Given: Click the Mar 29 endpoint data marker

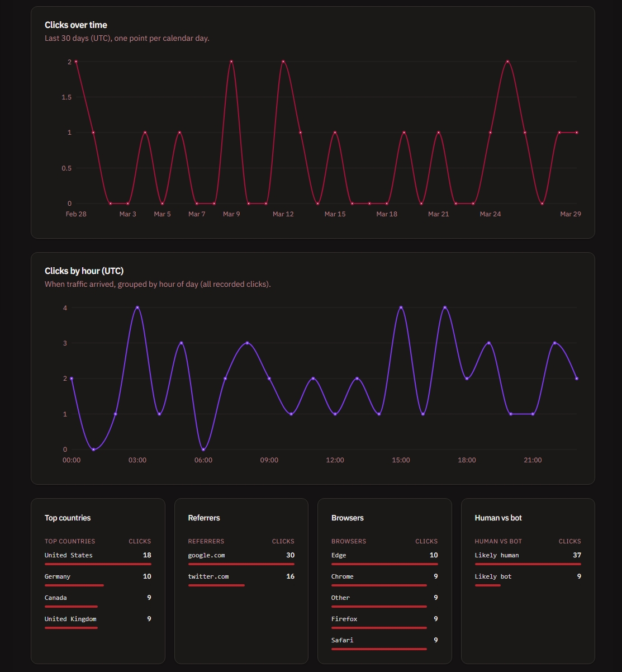Looking at the screenshot, I should point(577,132).
